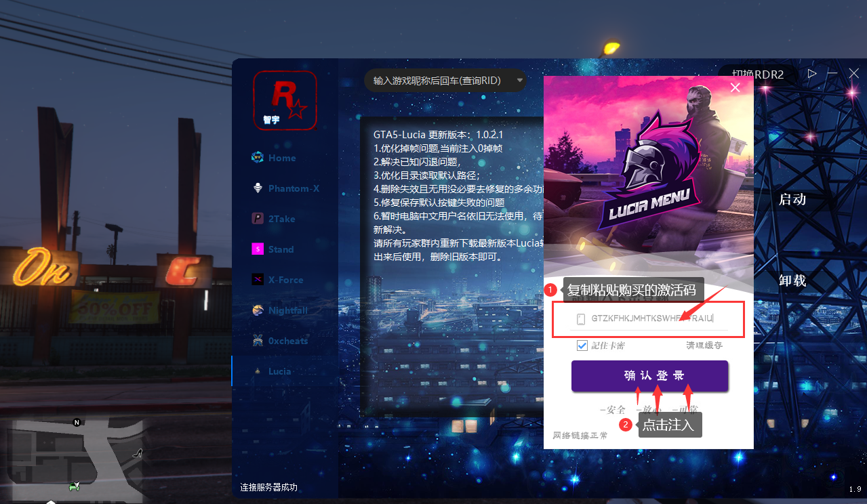Click the 清理缓存 clear cache link
867x504 pixels.
click(704, 345)
